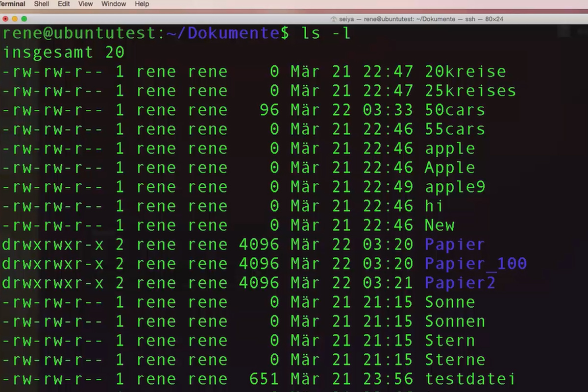The width and height of the screenshot is (588, 392).
Task: Click the 'ls -l' command text
Action: [327, 33]
